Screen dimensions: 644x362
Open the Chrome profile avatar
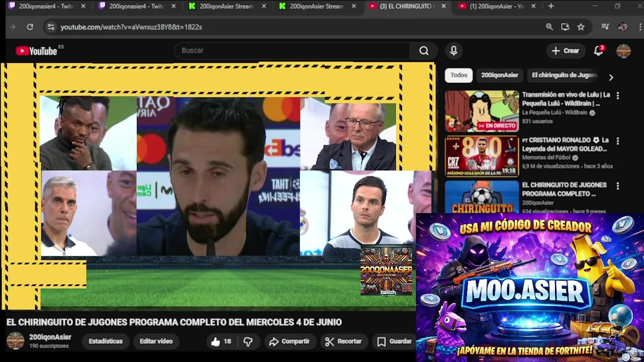tap(623, 27)
